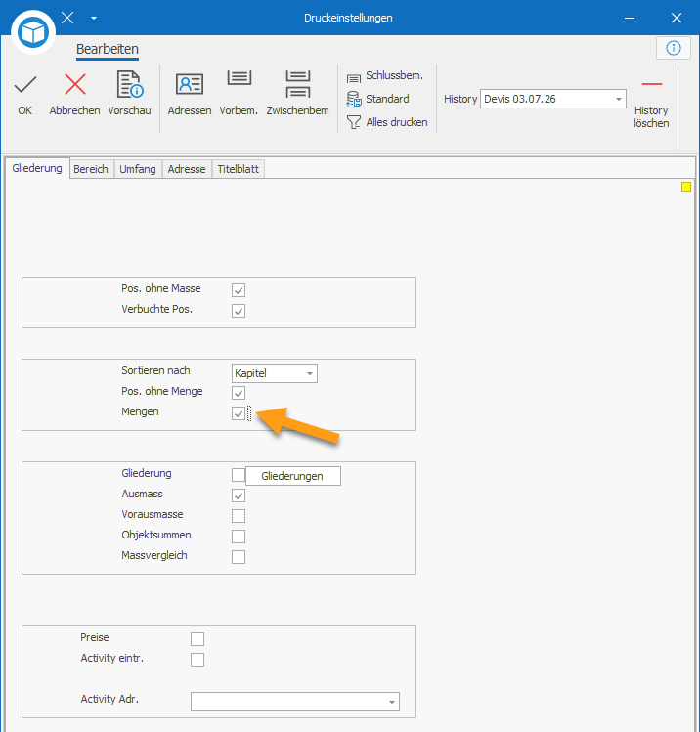Open the Vorschau preview icon
The image size is (700, 732).
129,84
